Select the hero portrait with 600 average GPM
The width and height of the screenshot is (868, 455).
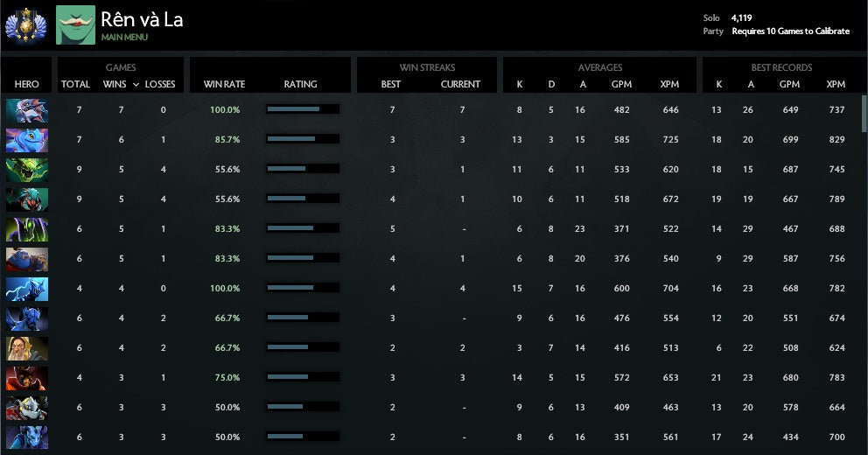pyautogui.click(x=27, y=289)
